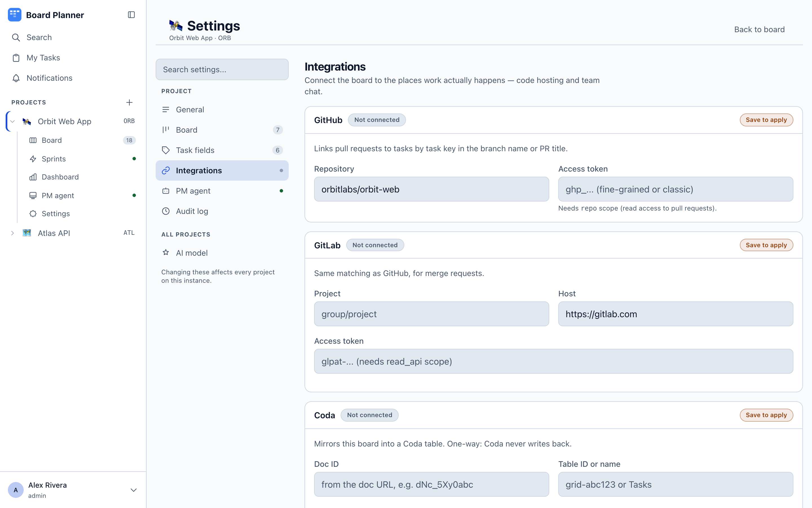The width and height of the screenshot is (812, 508).
Task: Collapse the sidebar with the panel icon
Action: (131, 15)
